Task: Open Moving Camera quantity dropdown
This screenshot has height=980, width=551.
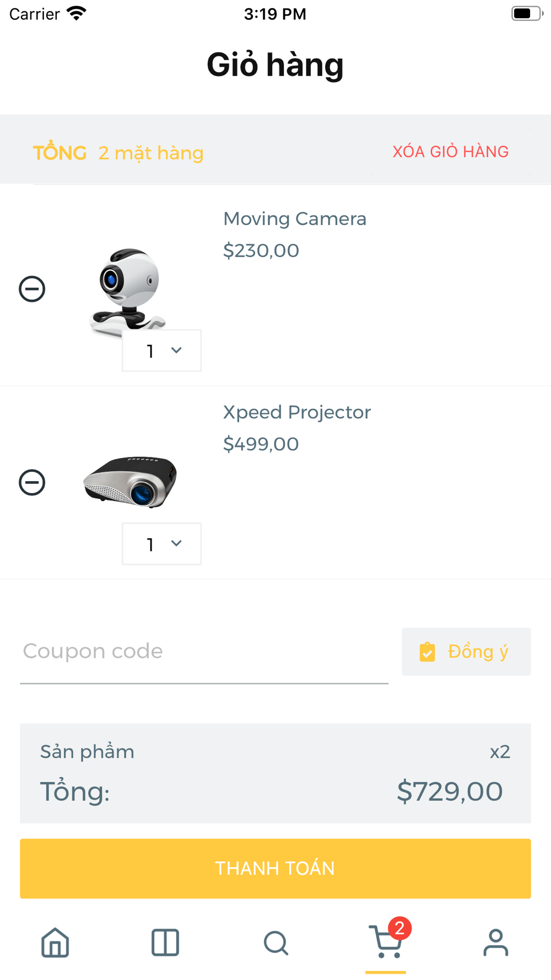Action: pyautogui.click(x=161, y=351)
